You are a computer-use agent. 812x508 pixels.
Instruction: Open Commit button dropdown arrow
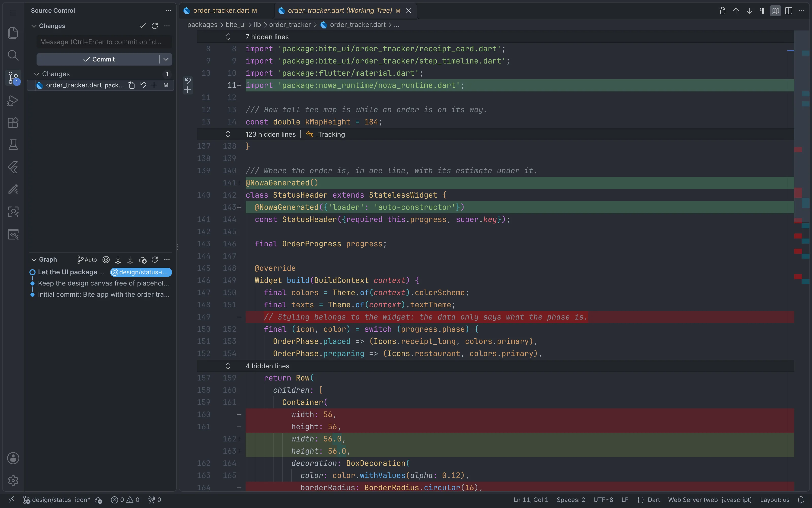(166, 59)
